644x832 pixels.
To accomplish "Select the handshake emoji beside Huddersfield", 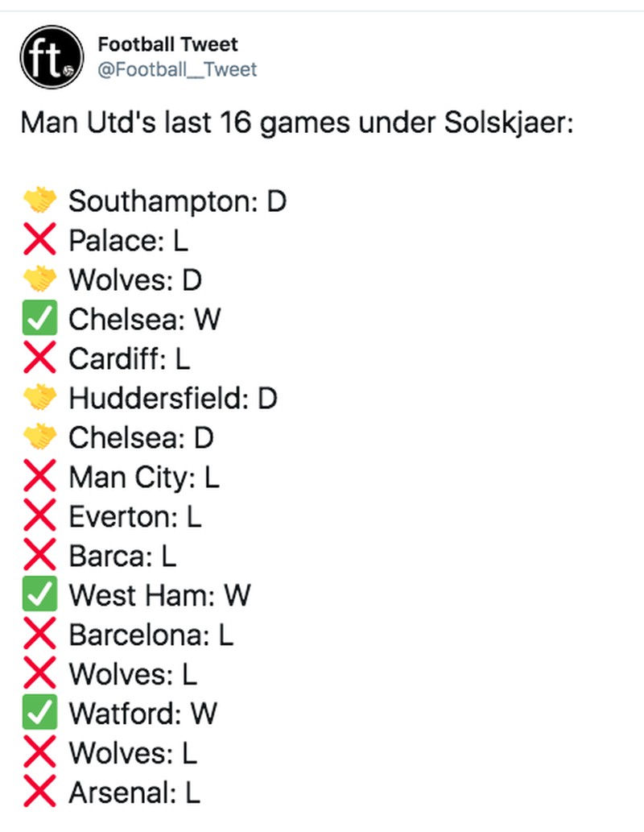I will point(39,398).
